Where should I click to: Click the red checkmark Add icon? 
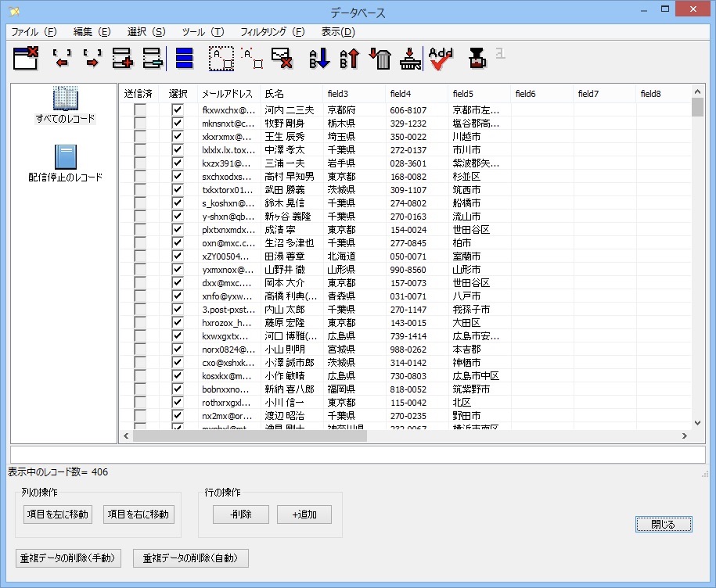pos(441,59)
